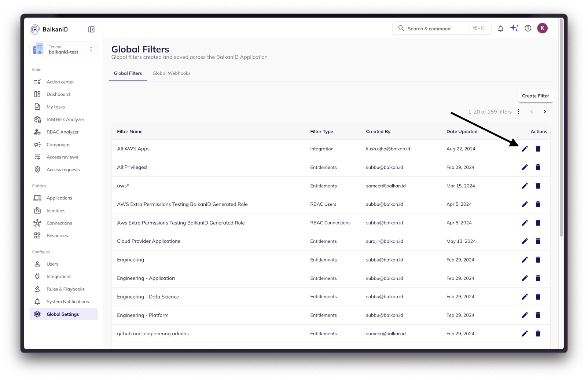Select the Global Filters tab
Image resolution: width=588 pixels, height=380 pixels.
click(128, 73)
